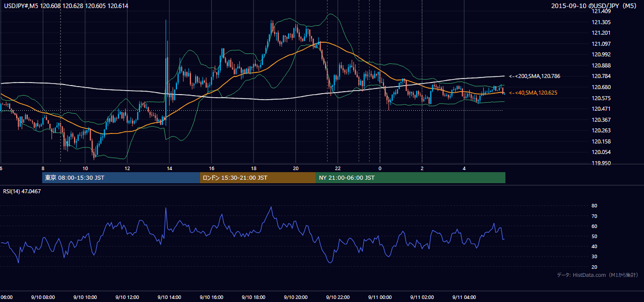The width and height of the screenshot is (644, 302).
Task: Click price axis label 120.680
Action: pos(602,87)
